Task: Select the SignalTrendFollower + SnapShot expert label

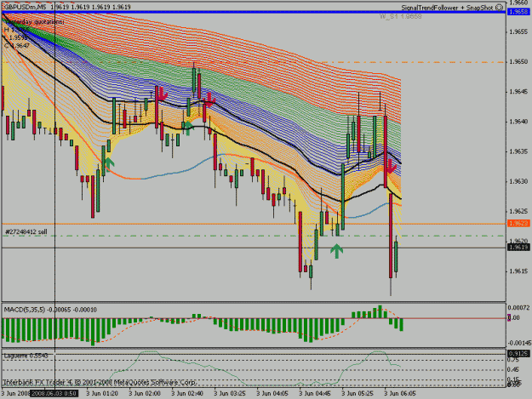Action: 447,8
